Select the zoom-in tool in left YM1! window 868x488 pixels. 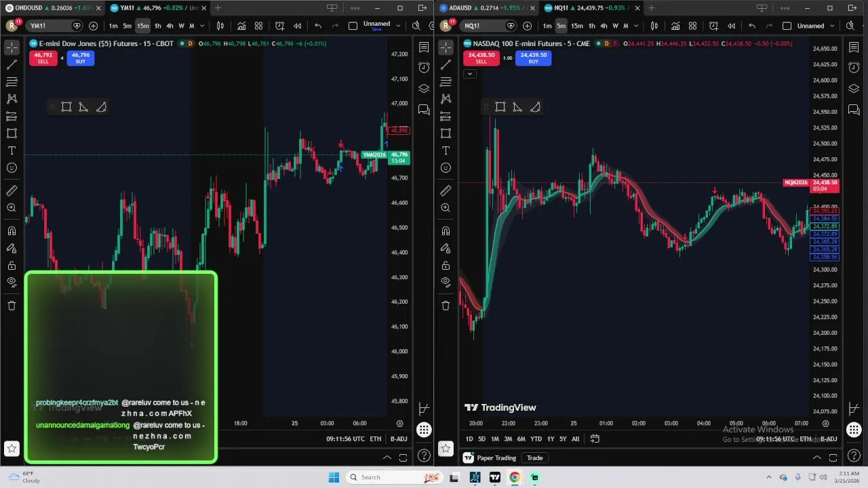click(x=12, y=208)
